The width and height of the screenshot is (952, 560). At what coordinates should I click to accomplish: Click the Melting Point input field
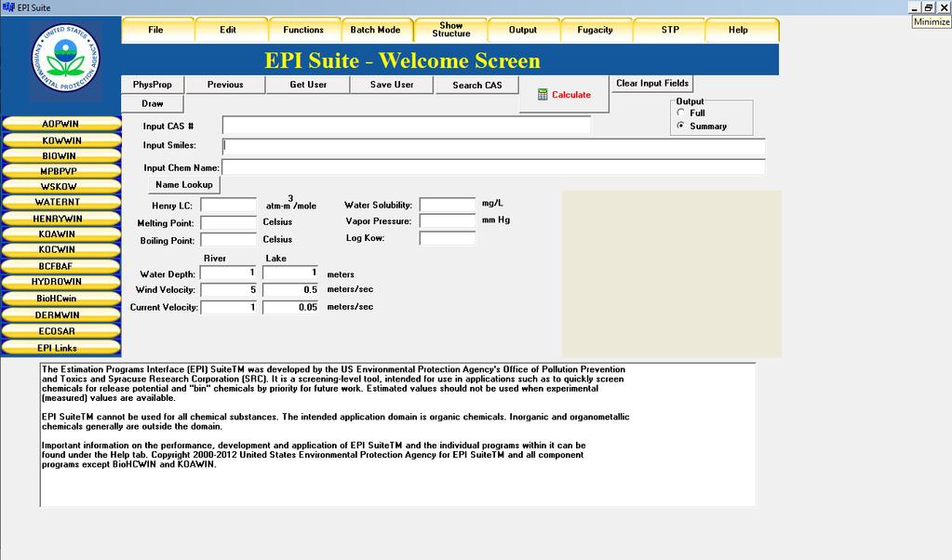coord(228,222)
